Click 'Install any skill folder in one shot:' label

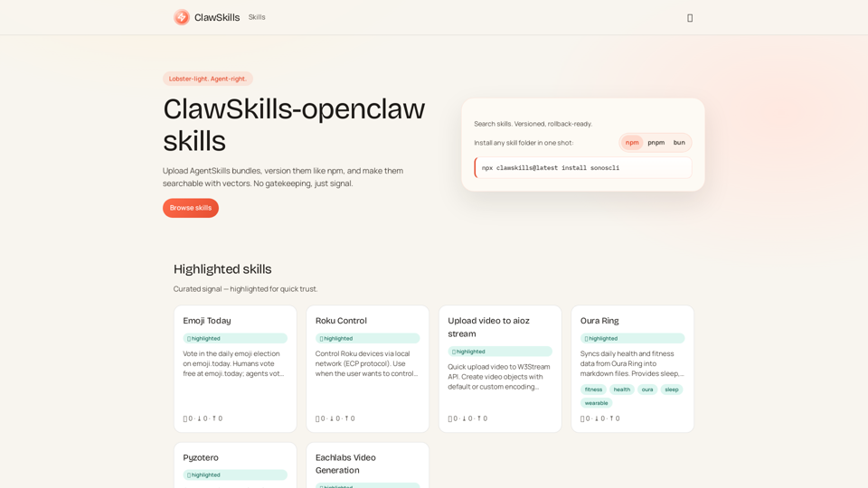pyautogui.click(x=524, y=143)
